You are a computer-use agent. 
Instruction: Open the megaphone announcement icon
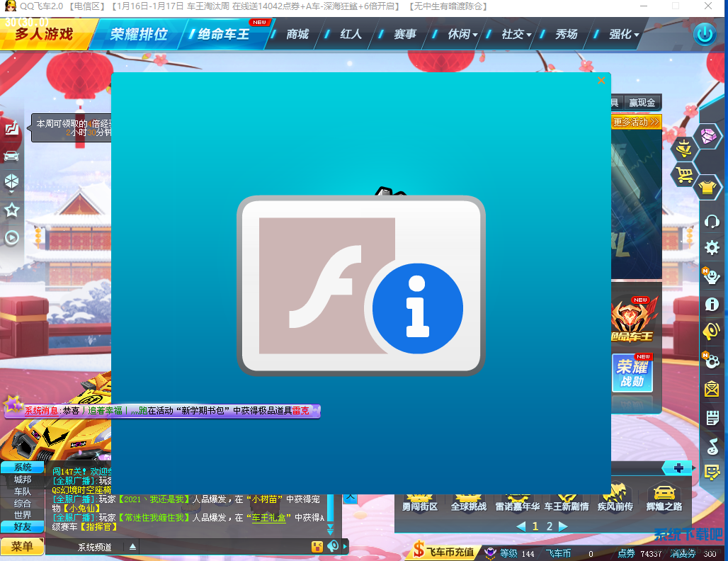(x=712, y=331)
